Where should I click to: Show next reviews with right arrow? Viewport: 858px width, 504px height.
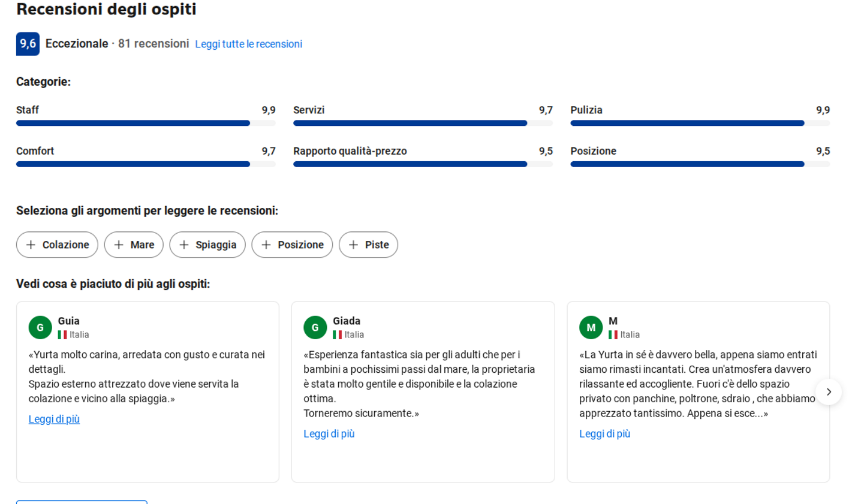click(829, 392)
